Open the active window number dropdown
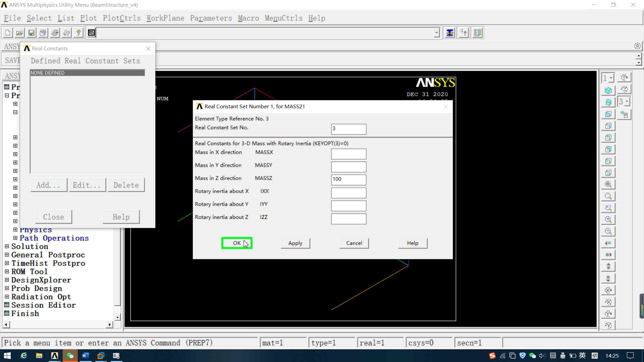 point(611,78)
